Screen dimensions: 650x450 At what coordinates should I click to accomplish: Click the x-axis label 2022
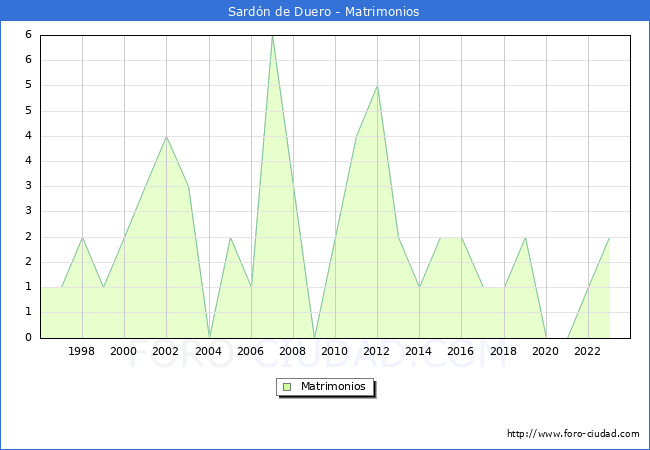click(587, 351)
